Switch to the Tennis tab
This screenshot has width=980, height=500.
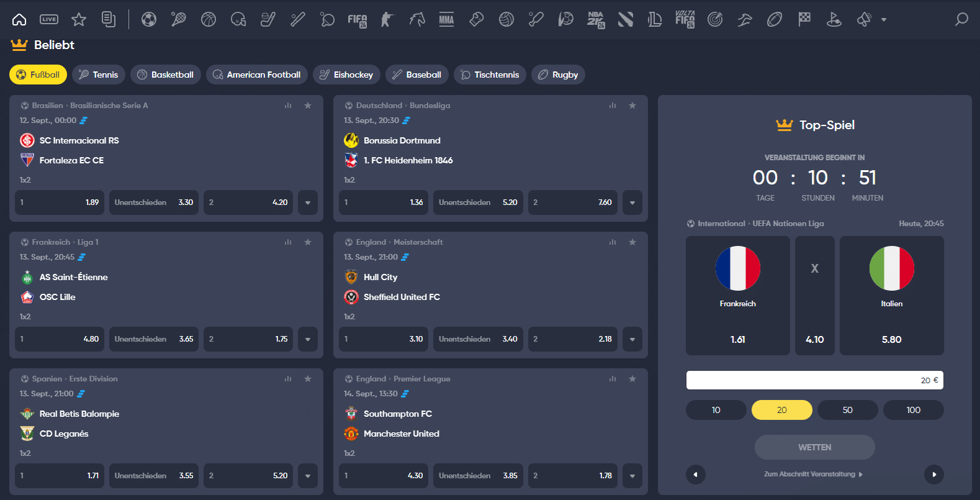[99, 75]
